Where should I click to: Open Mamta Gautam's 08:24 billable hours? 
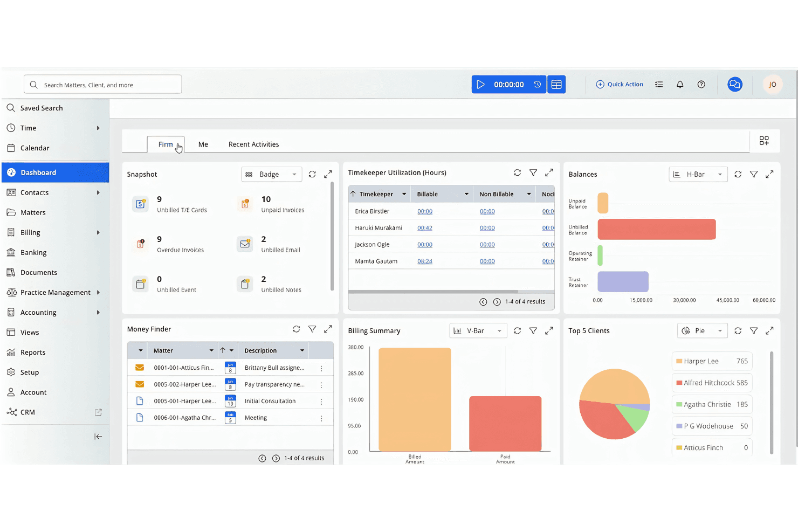(425, 261)
